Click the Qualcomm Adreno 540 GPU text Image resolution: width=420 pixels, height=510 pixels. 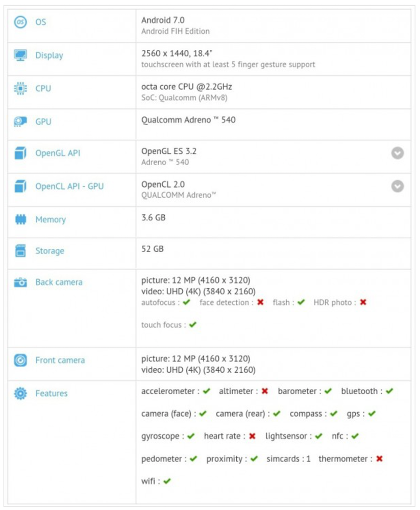[x=188, y=120]
